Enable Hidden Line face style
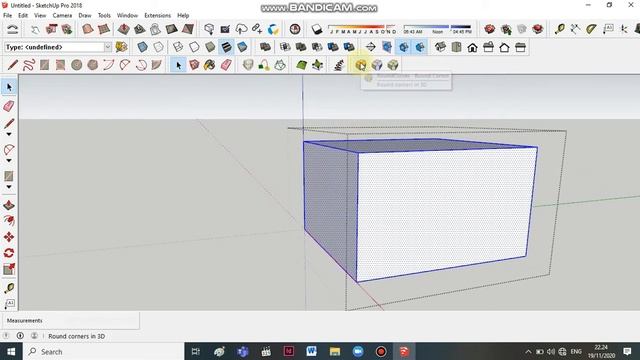Screen dimensions: 640x360 194,47
